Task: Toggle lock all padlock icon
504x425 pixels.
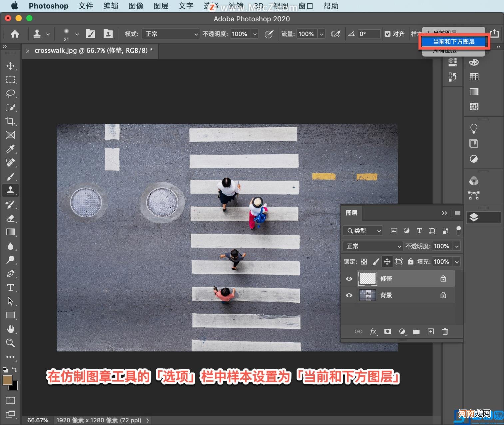Action: pos(411,262)
